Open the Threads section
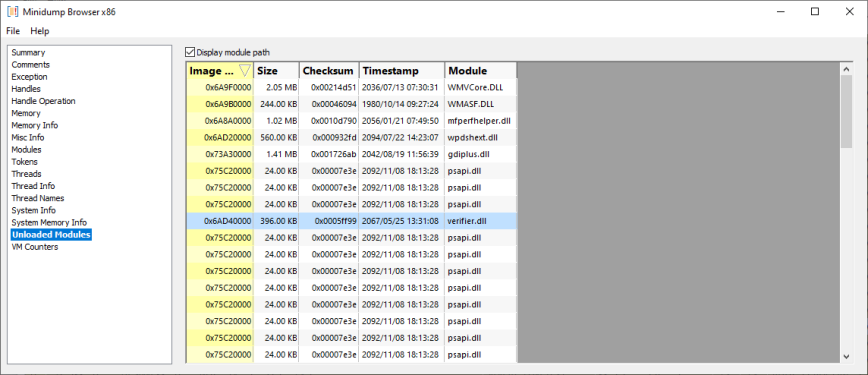The width and height of the screenshot is (868, 375). click(27, 174)
